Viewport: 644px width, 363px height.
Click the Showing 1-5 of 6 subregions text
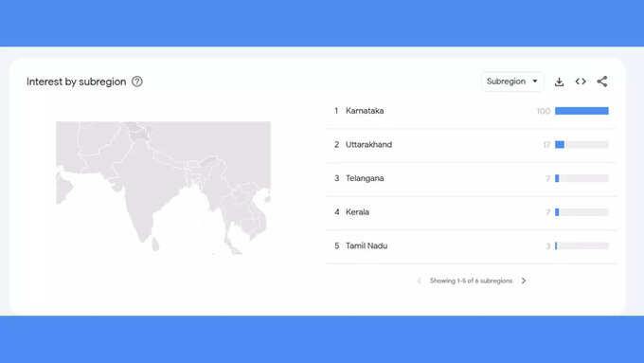pos(471,281)
